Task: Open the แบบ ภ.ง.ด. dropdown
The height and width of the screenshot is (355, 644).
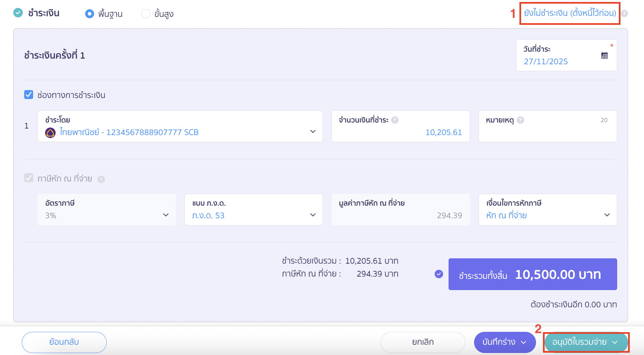Action: [312, 215]
